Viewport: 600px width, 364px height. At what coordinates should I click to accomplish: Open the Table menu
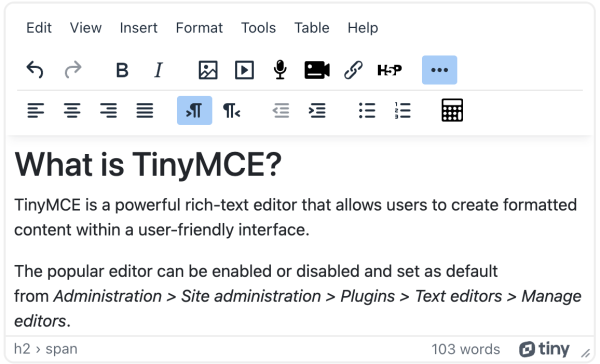tap(311, 28)
